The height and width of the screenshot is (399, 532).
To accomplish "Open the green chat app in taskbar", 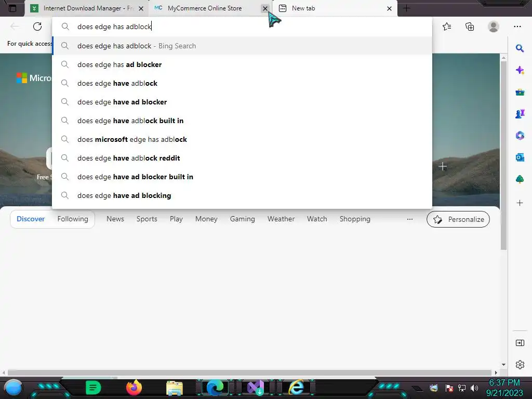I will (93, 388).
